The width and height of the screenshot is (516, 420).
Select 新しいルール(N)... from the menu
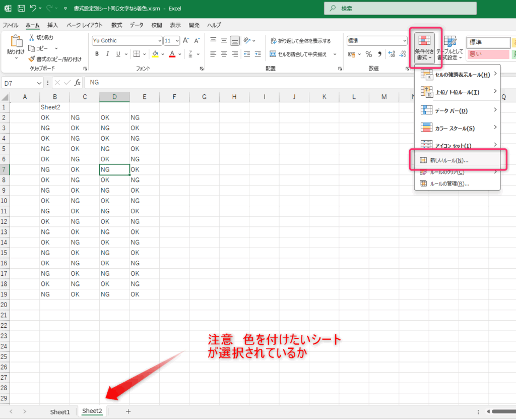(x=448, y=160)
